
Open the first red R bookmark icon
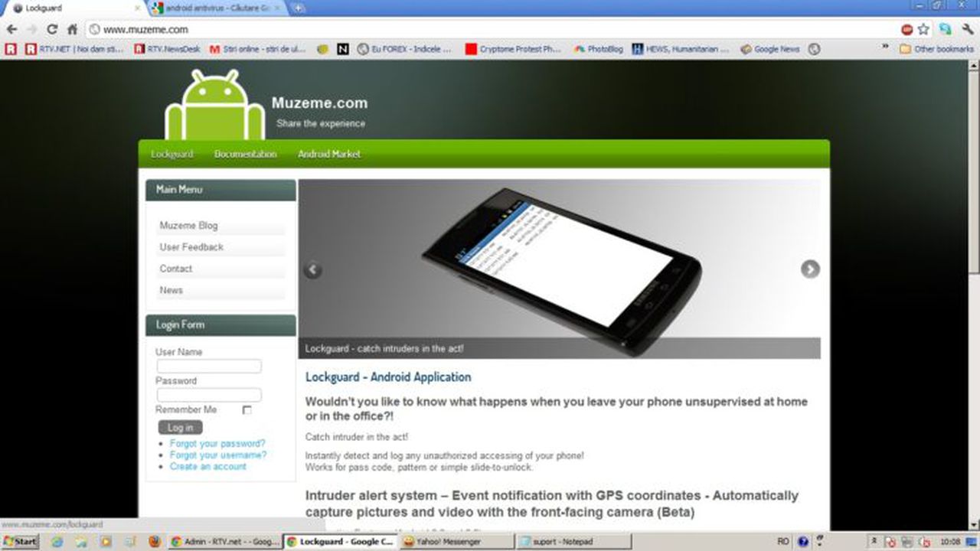[10, 49]
